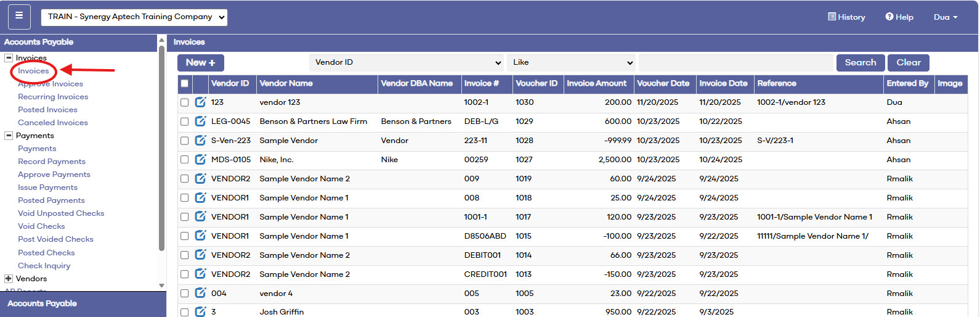Open Void Unposted Checks in the sidebar
Screen dimensions: 980x317
point(61,213)
